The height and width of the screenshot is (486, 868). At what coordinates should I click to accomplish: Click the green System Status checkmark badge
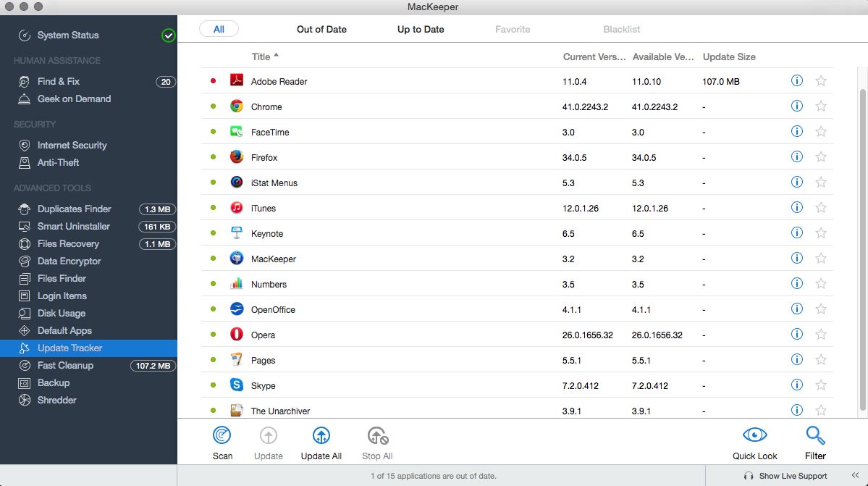tap(168, 35)
